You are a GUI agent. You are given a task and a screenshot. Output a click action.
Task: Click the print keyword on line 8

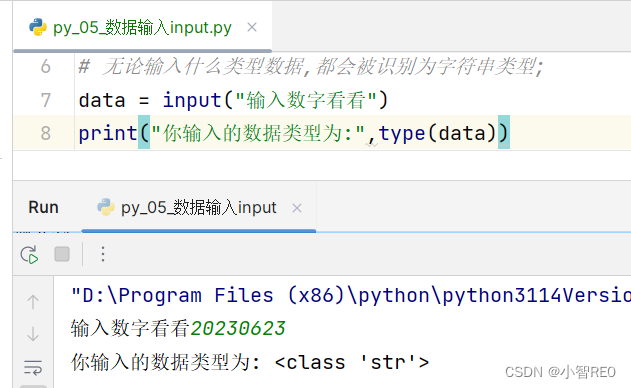(108, 133)
